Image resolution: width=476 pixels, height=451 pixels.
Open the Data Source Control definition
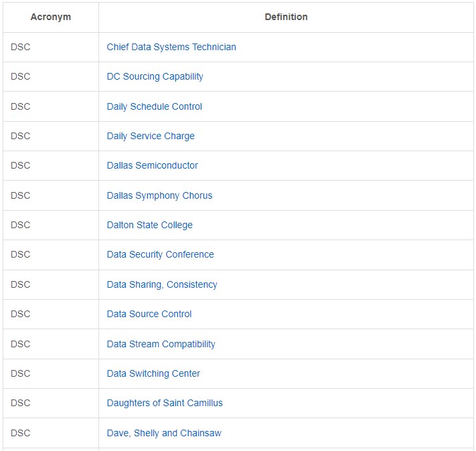pos(149,314)
